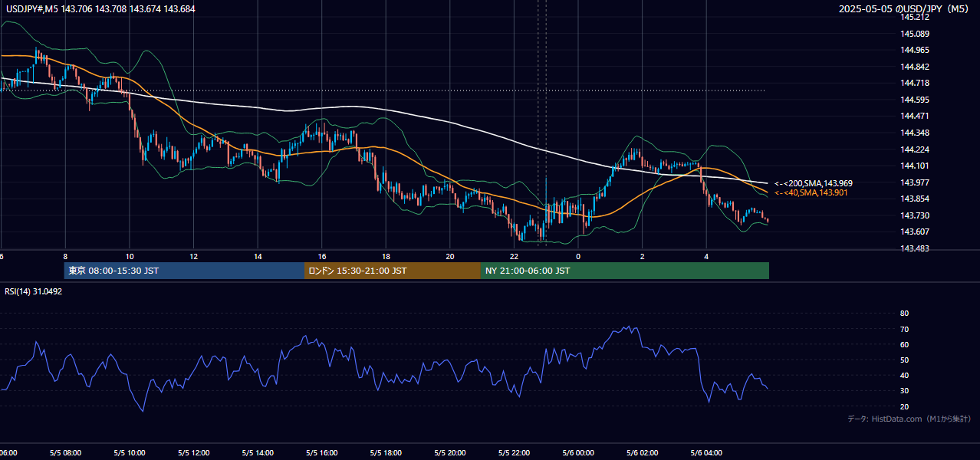
Task: Click RSI scale level 80
Action: coord(904,314)
